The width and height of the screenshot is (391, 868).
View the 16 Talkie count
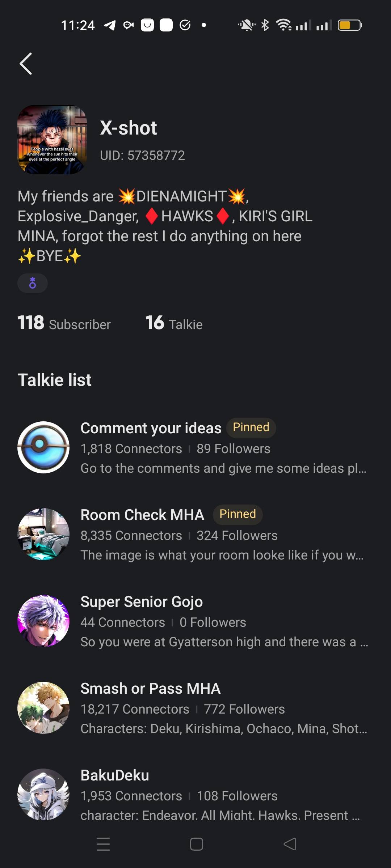(x=174, y=323)
